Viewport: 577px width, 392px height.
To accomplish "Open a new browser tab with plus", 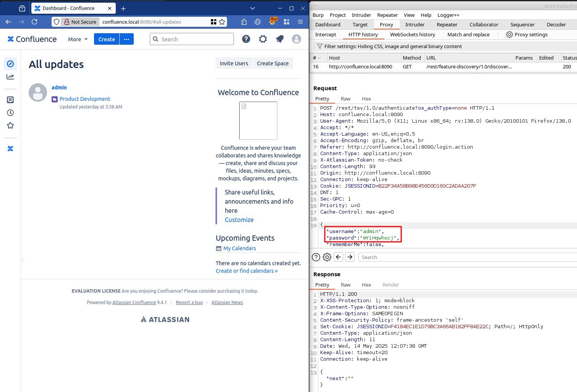I will point(123,8).
